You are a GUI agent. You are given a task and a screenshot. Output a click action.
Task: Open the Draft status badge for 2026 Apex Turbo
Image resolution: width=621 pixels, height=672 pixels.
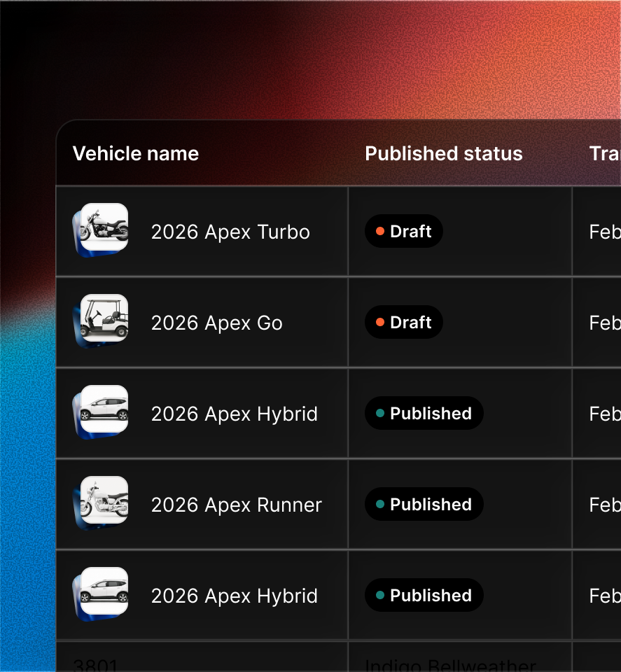point(404,232)
